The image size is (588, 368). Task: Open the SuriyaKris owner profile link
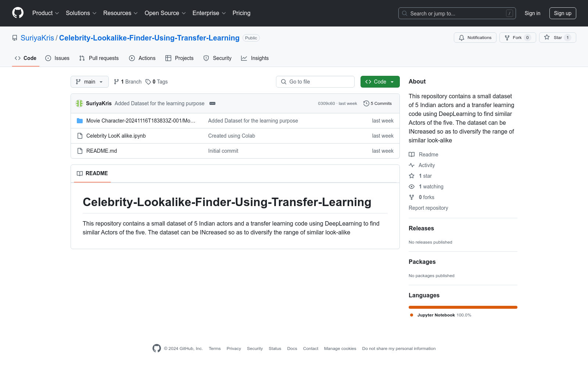[x=37, y=38]
